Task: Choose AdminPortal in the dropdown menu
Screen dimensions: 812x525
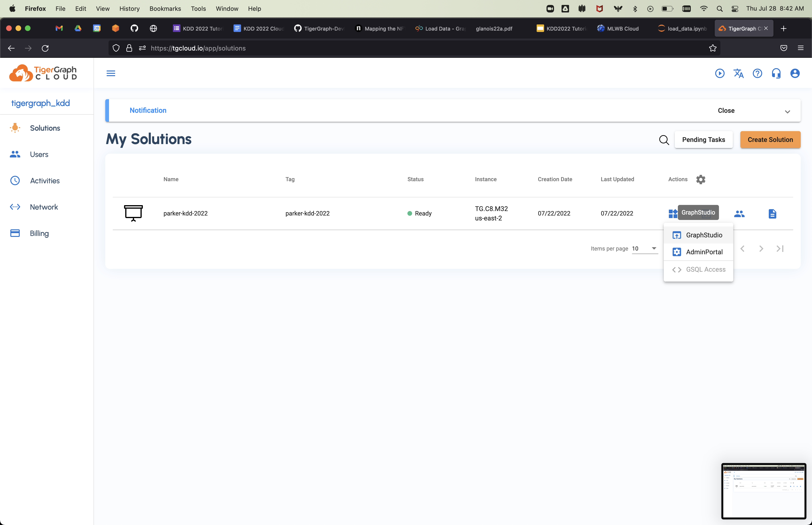Action: (704, 252)
